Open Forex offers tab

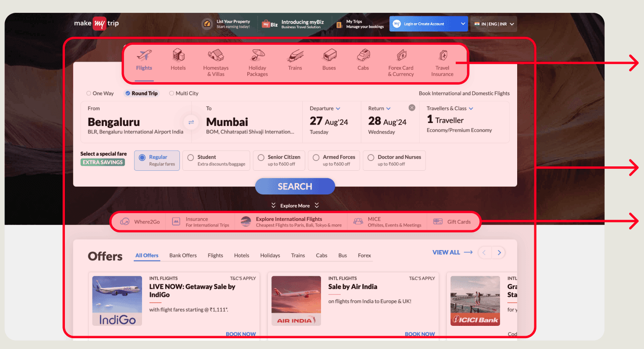pyautogui.click(x=364, y=255)
